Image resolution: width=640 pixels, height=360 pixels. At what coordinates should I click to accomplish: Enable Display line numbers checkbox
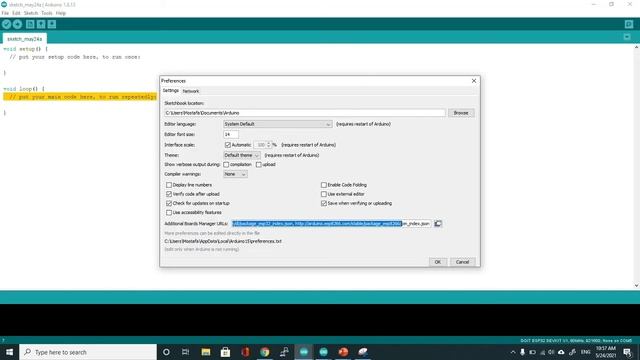169,185
